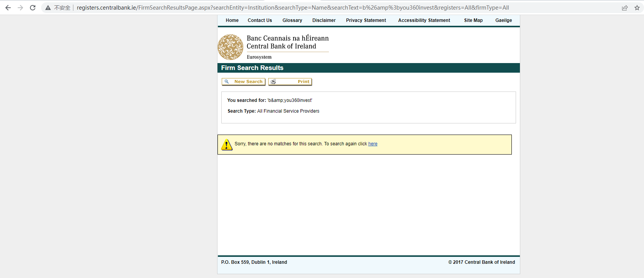Click the 'Search Type:' label text
644x278 pixels.
tap(242, 111)
